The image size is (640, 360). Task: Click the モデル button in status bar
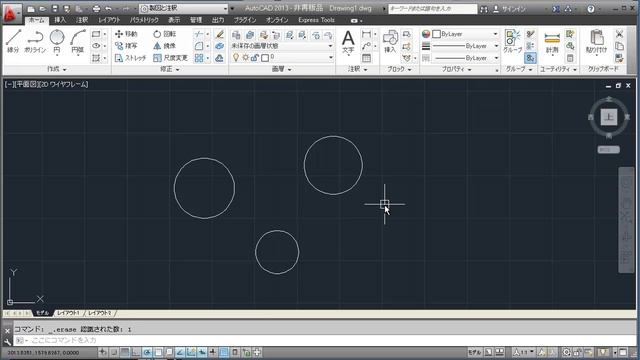[474, 352]
